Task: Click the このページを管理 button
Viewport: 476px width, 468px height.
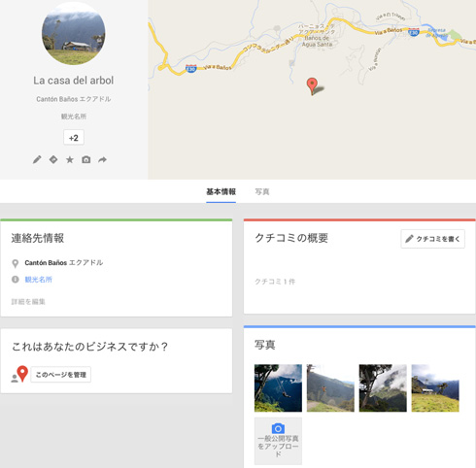Action: 60,375
